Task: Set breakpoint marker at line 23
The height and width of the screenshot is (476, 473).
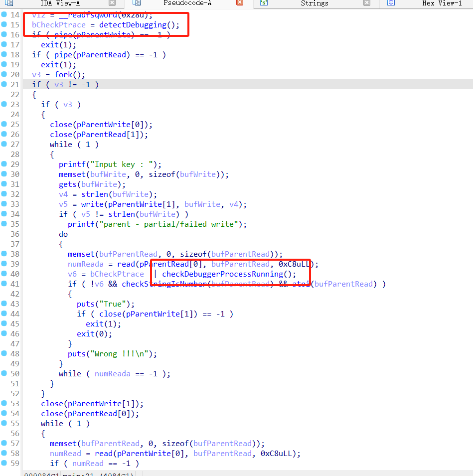Action: tap(4, 104)
